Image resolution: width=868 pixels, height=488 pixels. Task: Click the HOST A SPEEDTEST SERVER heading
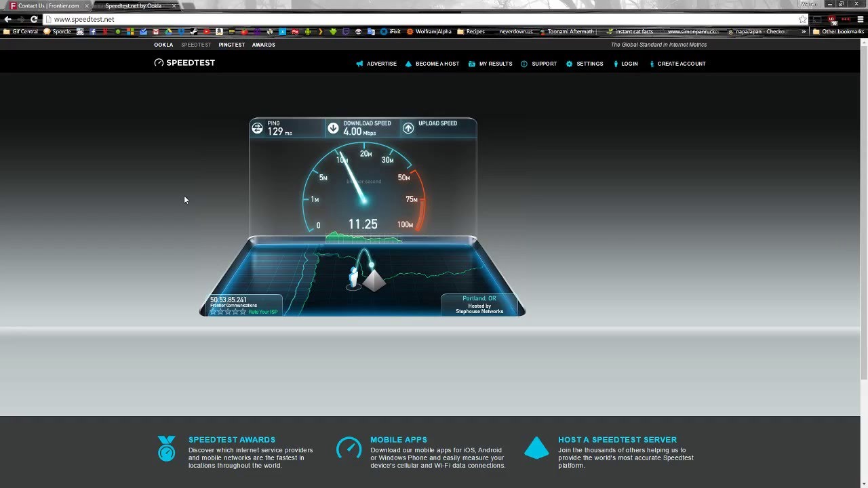[x=618, y=440]
